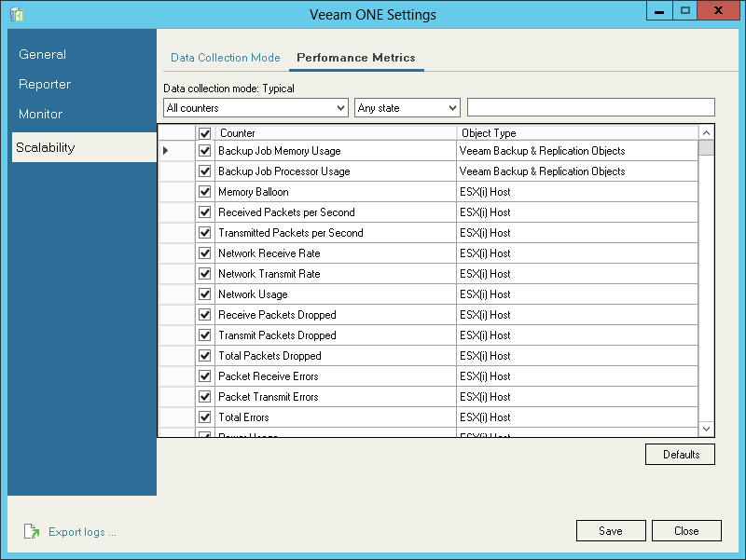
Task: Uncheck the Network Usage counter
Action: pyautogui.click(x=204, y=294)
